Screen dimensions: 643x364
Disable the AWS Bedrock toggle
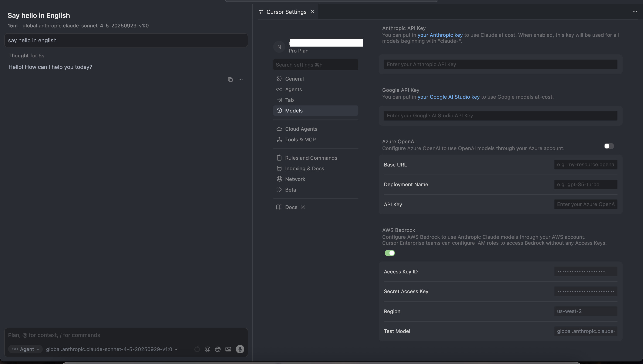(x=390, y=253)
